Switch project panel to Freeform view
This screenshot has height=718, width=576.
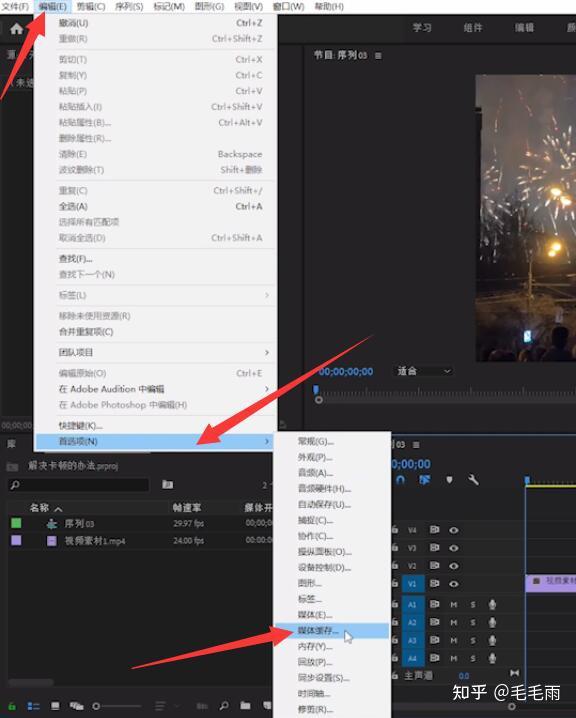(x=76, y=706)
